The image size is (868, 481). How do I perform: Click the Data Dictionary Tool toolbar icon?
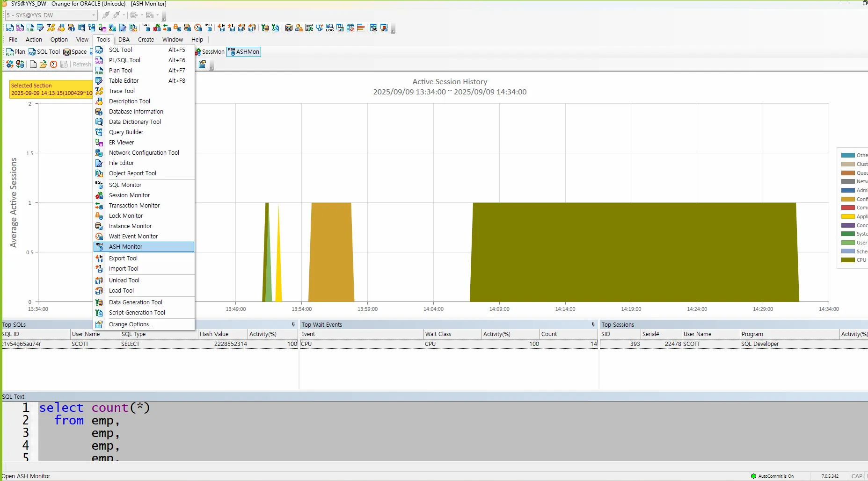(x=81, y=28)
